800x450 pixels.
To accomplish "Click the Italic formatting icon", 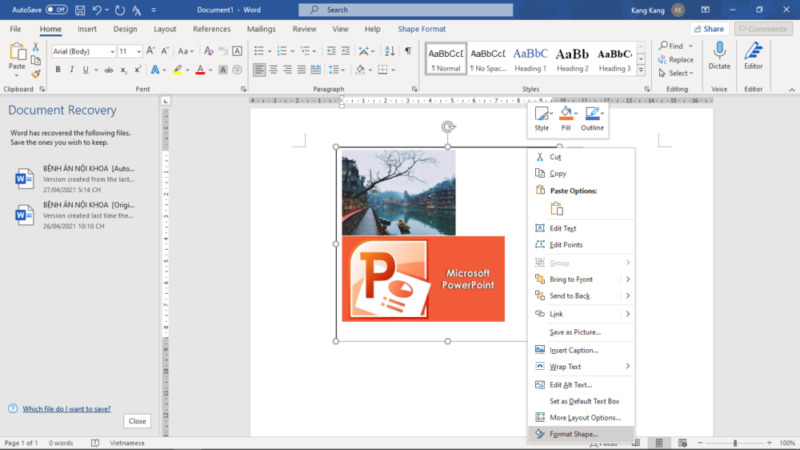I will (x=72, y=70).
